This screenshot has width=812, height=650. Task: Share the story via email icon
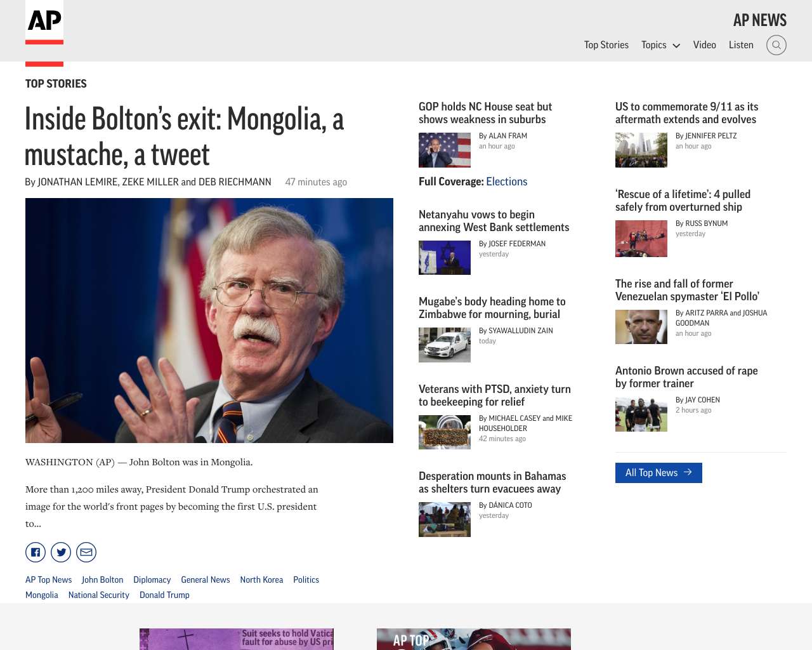(x=86, y=552)
